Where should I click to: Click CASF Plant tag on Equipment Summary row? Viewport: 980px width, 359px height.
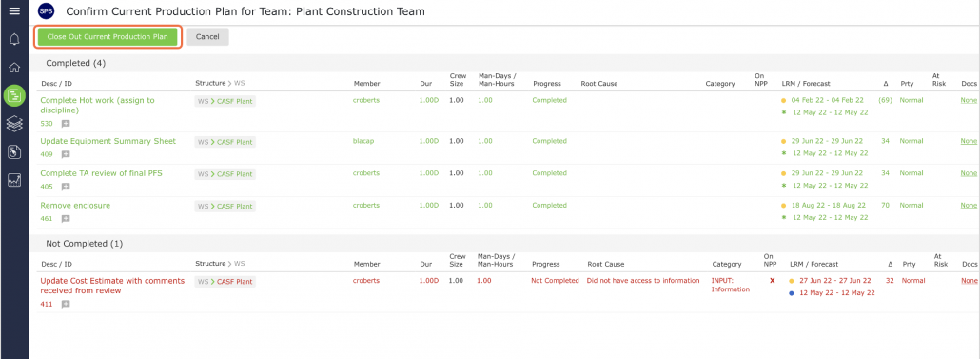point(225,142)
